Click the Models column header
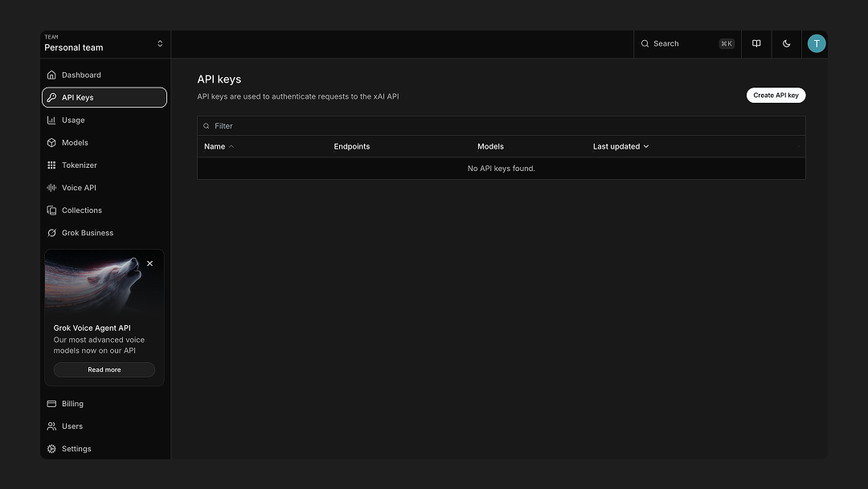Screen dimensions: 868x489 pyautogui.click(x=490, y=147)
